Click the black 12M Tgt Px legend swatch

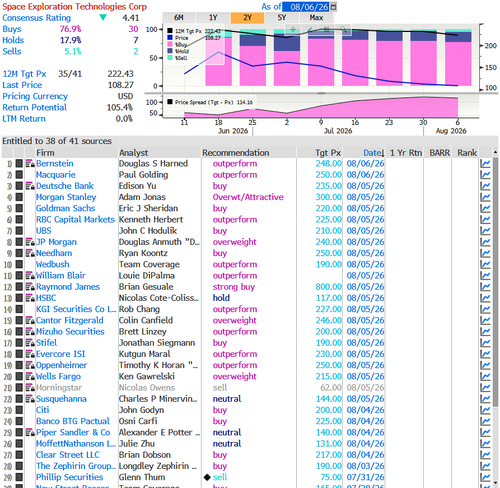pos(170,31)
